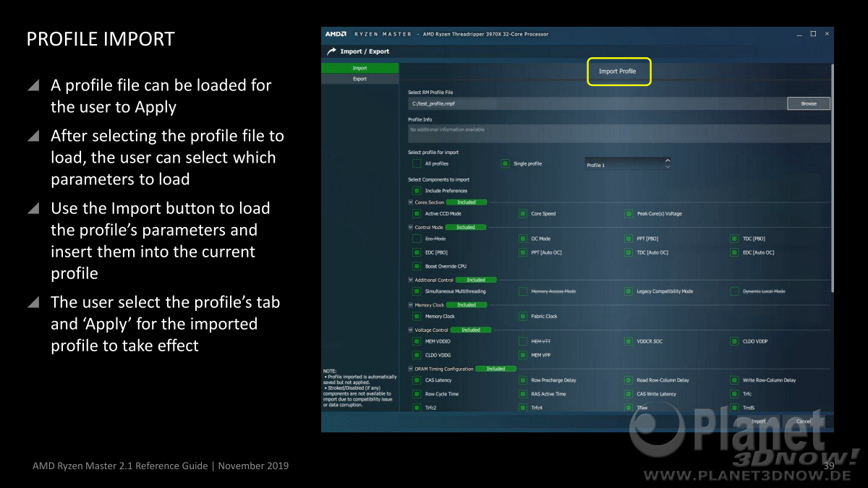The width and height of the screenshot is (868, 488).
Task: Click the Dynamic Local Mode checkbox
Action: coord(735,291)
